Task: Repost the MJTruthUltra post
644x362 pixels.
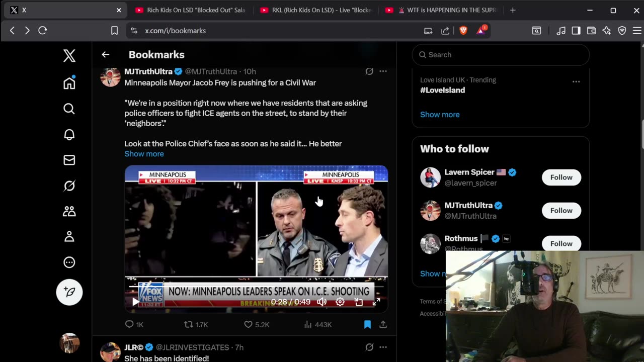Action: (196, 325)
